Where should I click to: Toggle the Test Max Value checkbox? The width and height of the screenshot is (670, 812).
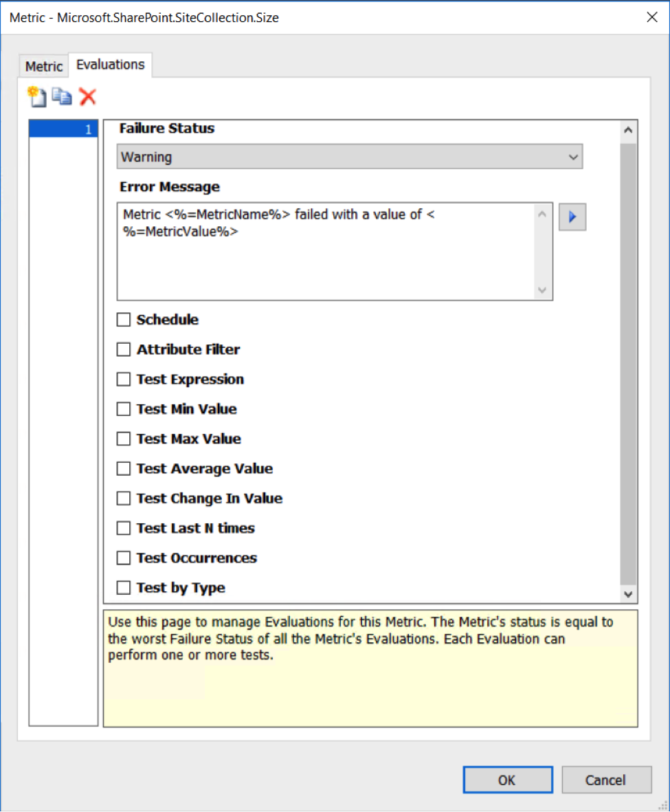pos(123,439)
